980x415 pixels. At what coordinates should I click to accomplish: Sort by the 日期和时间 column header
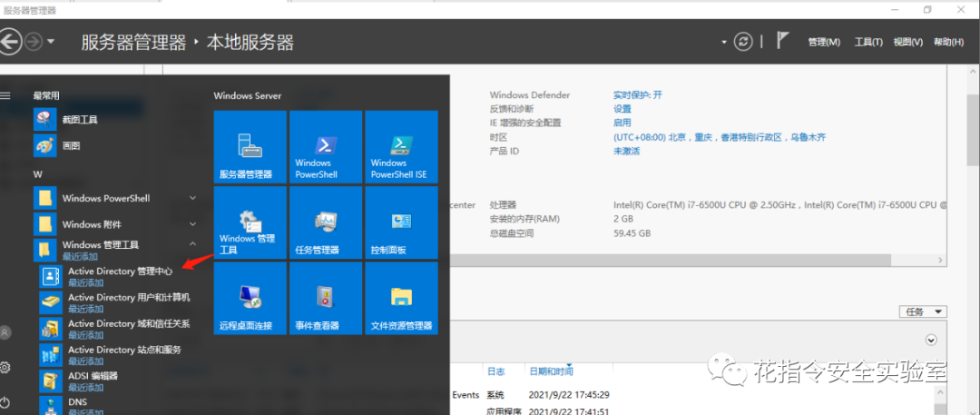pos(552,371)
